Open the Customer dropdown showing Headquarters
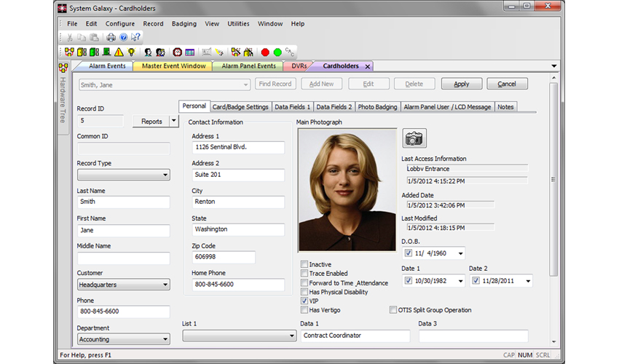This screenshot has width=619, height=364. 123,285
